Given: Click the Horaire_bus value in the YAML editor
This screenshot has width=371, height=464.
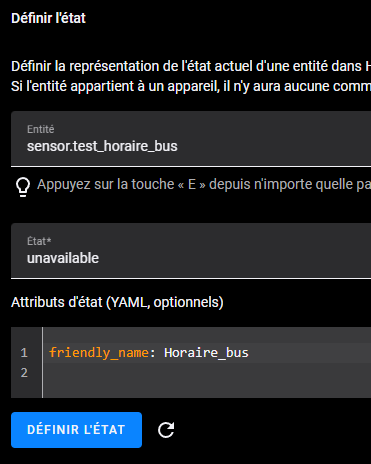Looking at the screenshot, I should point(206,352).
